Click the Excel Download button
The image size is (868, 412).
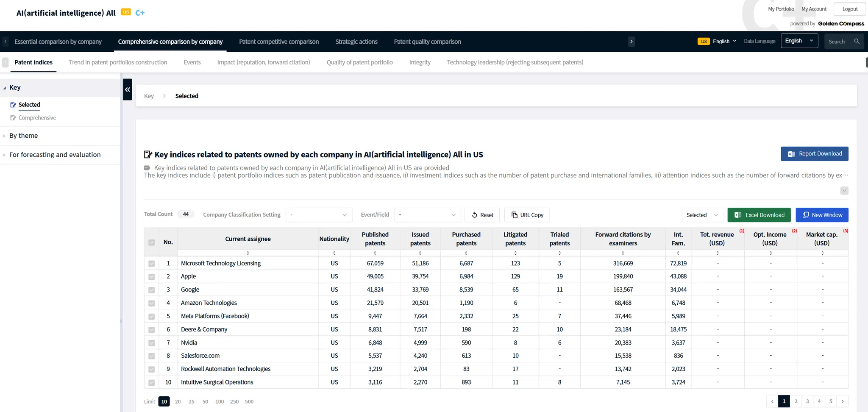click(x=759, y=215)
